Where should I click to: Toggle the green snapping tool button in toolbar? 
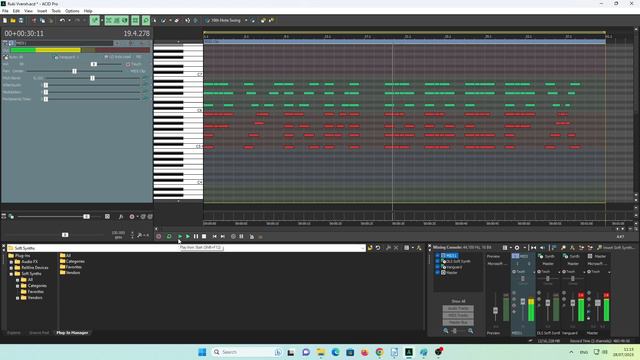pyautogui.click(x=95, y=20)
